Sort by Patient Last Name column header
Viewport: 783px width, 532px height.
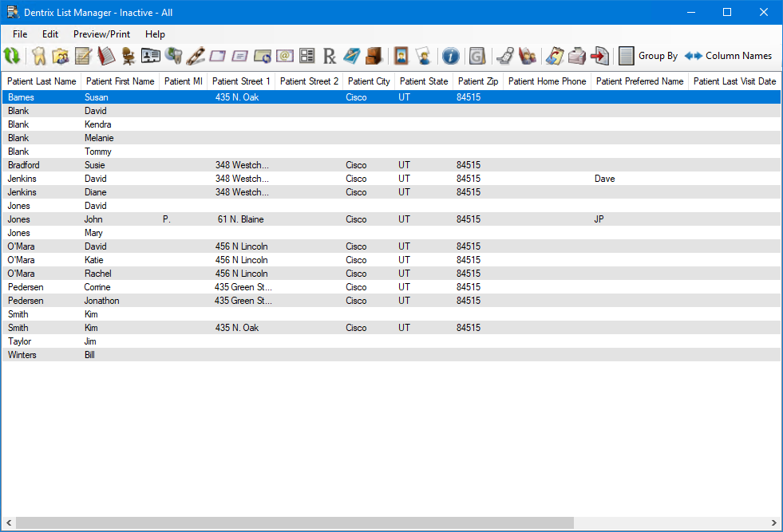click(42, 81)
